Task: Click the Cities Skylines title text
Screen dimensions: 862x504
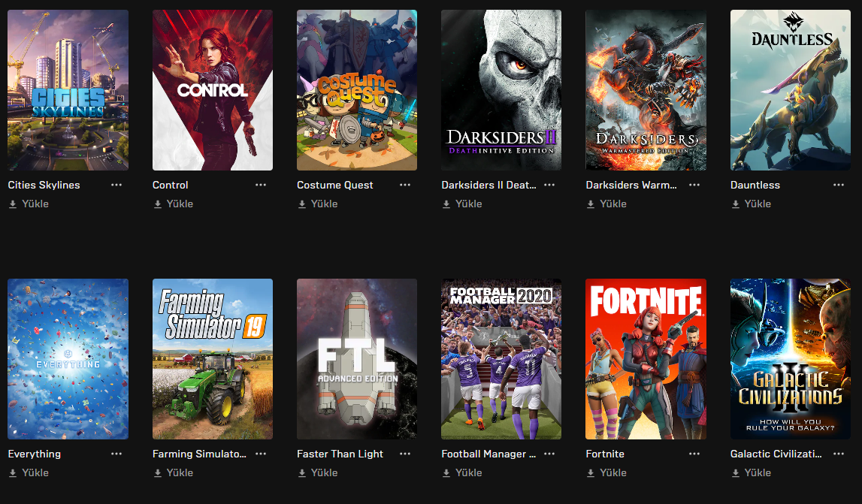Action: (44, 186)
